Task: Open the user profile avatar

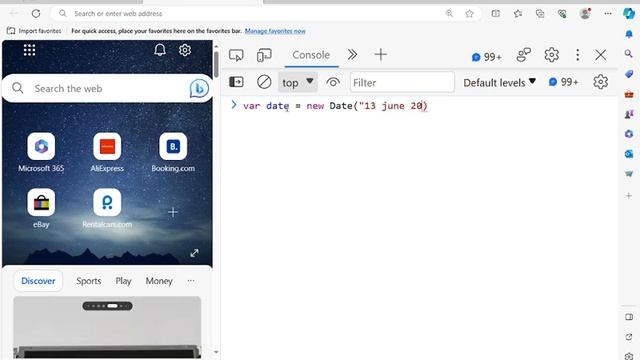Action: coord(585,13)
